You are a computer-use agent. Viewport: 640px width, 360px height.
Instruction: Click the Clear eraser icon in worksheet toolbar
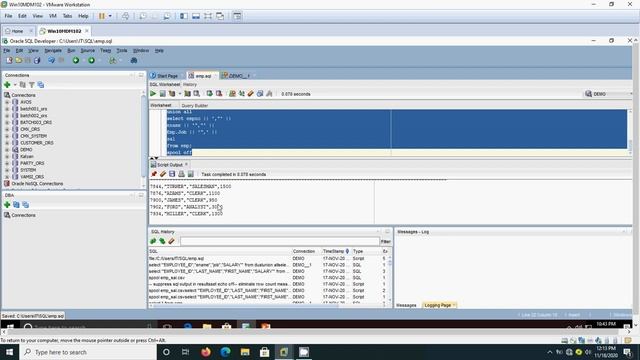point(251,94)
